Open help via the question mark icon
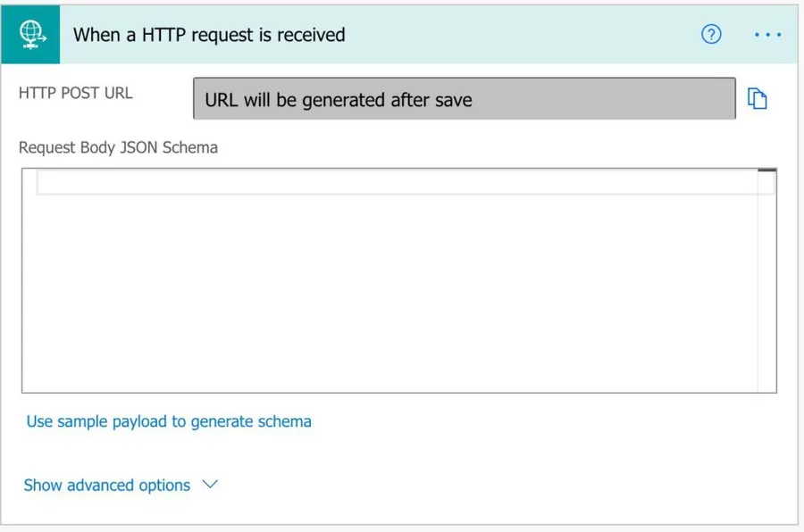The height and width of the screenshot is (532, 804). (x=711, y=35)
